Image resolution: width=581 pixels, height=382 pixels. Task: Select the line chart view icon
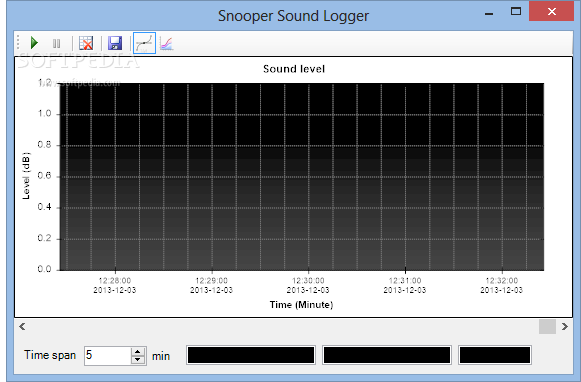point(144,43)
